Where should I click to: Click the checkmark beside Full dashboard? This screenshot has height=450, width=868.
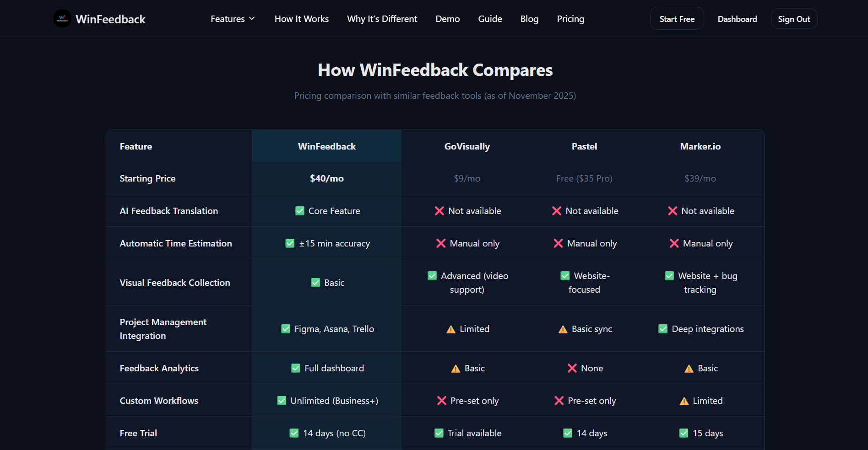tap(295, 368)
